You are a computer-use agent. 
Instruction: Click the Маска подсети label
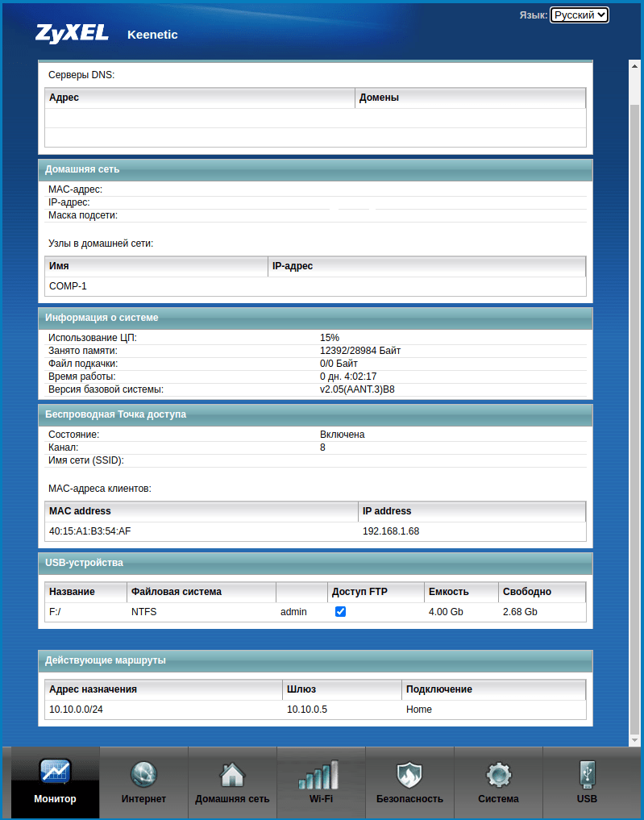pos(83,215)
